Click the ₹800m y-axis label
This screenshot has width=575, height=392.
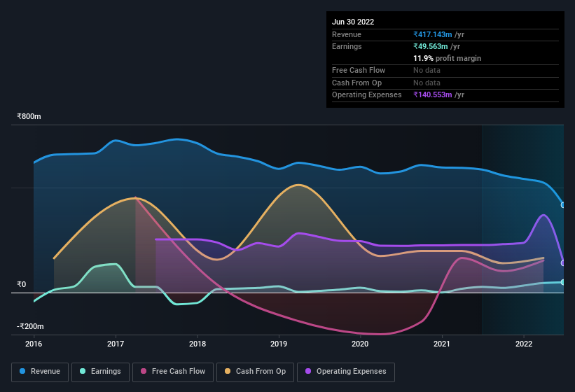[29, 116]
